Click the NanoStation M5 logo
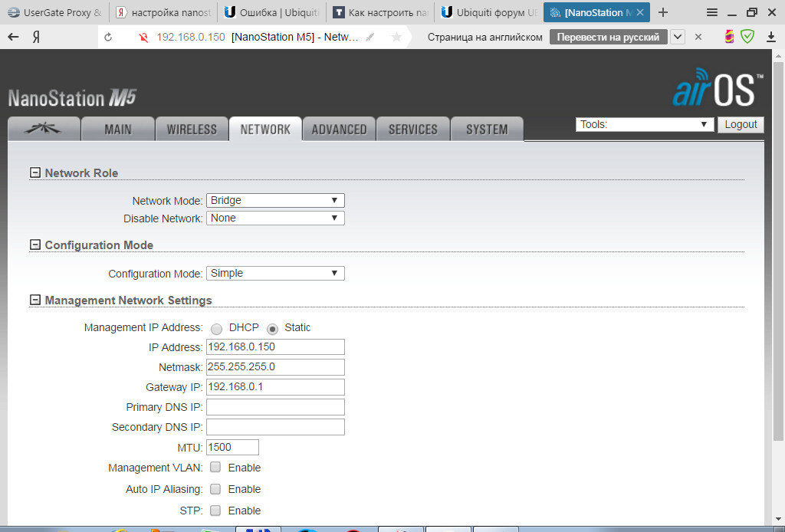The width and height of the screenshot is (785, 532). pyautogui.click(x=72, y=98)
